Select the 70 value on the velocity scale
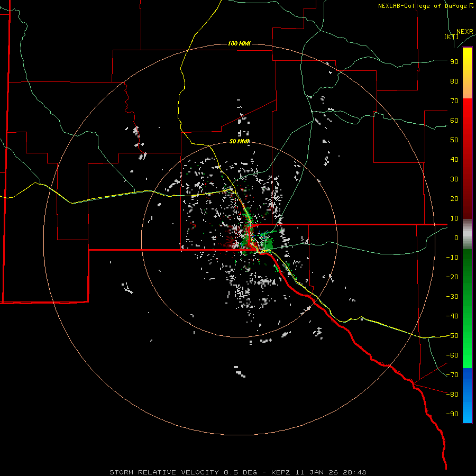The width and height of the screenshot is (476, 476). click(x=454, y=101)
